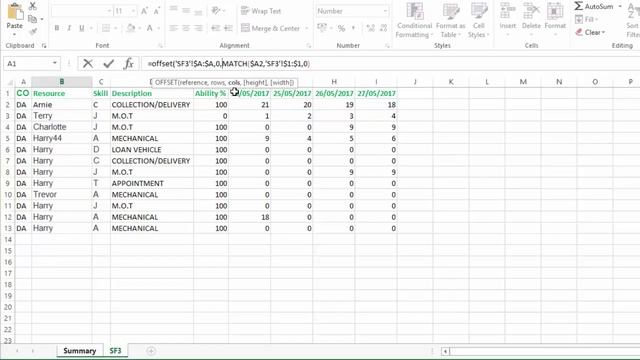This screenshot has height=360, width=640.
Task: Select column K header
Action: 451,82
